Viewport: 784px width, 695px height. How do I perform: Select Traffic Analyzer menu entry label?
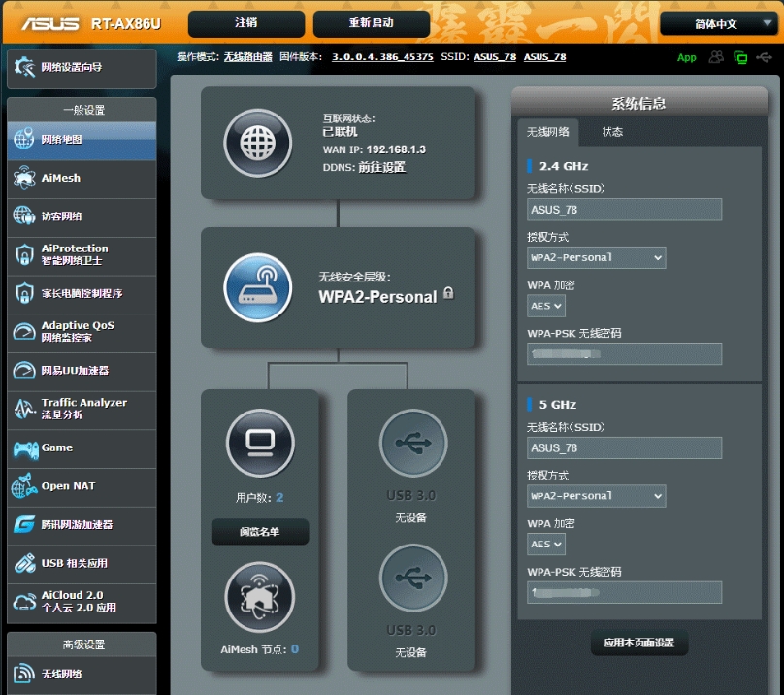[x=84, y=409]
